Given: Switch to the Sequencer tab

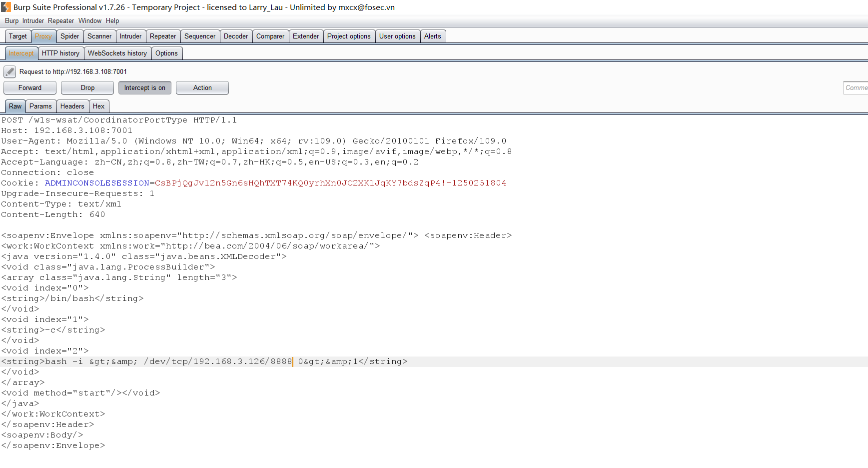Looking at the screenshot, I should pyautogui.click(x=200, y=36).
